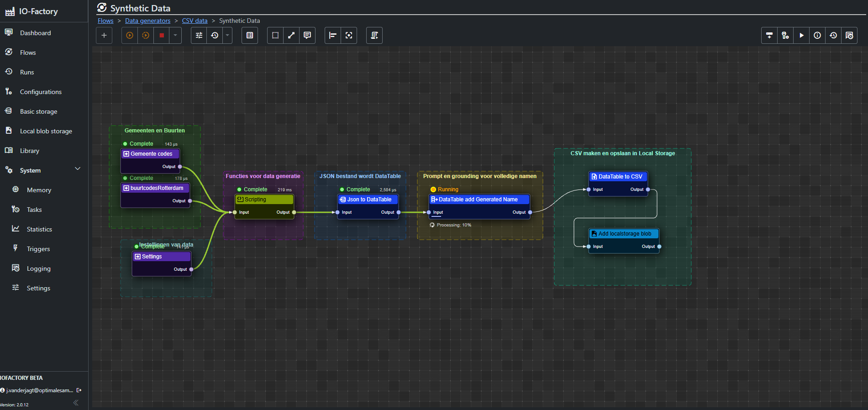Viewport: 868px width, 410px height.
Task: Start the flow with the orange run icon
Action: [x=130, y=35]
